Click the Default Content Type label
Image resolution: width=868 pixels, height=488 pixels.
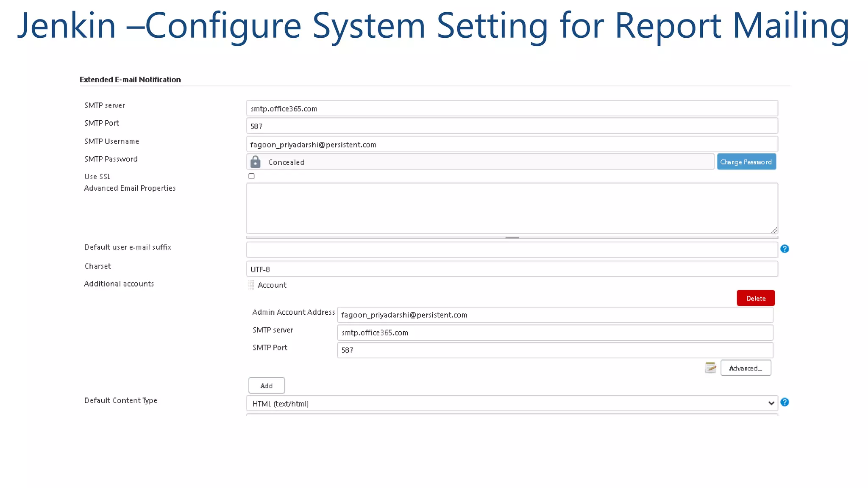[x=121, y=400]
